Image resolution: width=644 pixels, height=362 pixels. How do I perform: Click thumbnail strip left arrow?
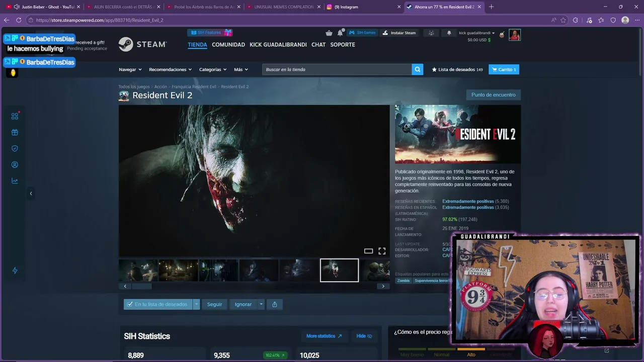[x=125, y=286]
